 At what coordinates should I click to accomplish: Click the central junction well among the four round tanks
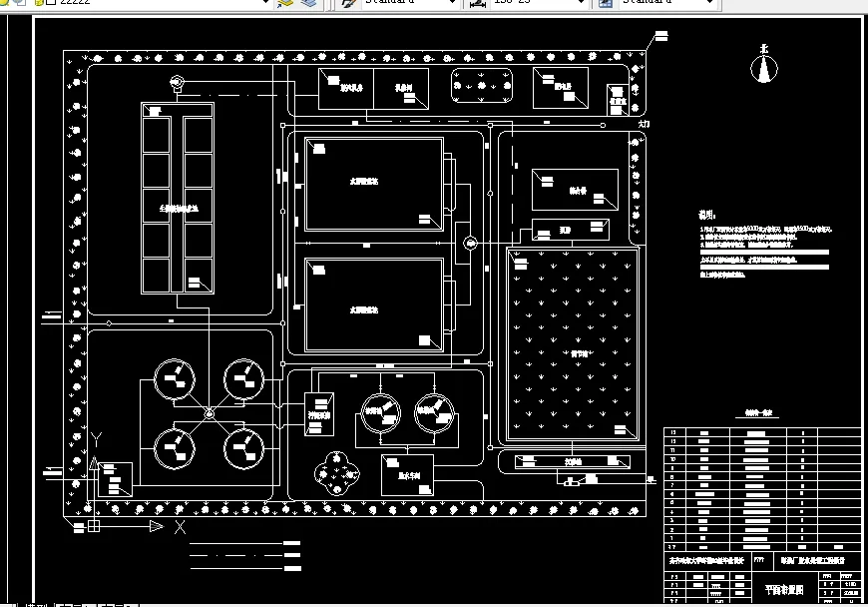(210, 413)
